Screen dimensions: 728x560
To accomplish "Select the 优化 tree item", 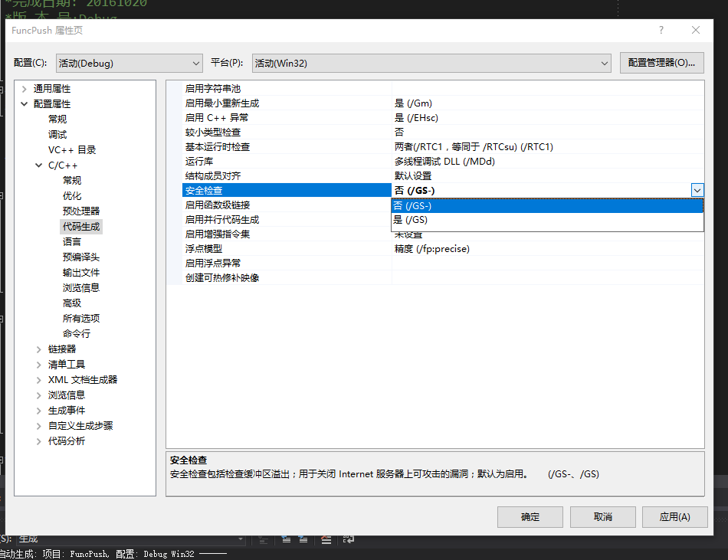I will [x=72, y=196].
